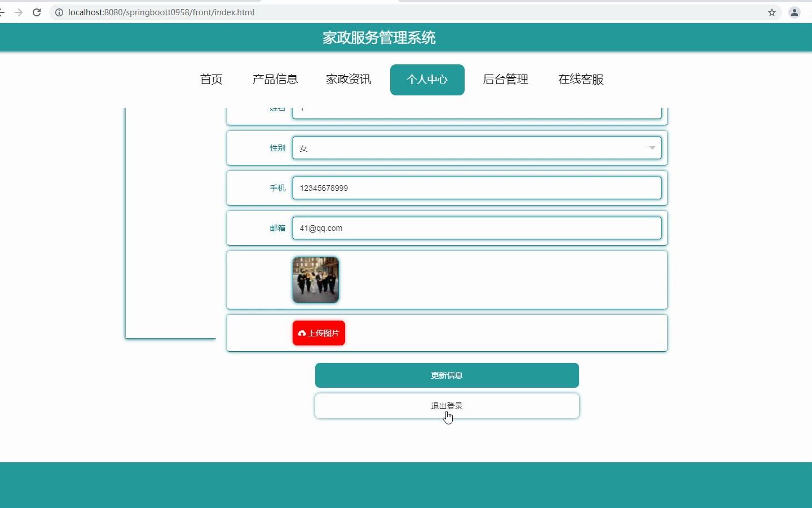Screen dimensions: 812x508
Task: Click 退出登录 to log out
Action: point(447,405)
